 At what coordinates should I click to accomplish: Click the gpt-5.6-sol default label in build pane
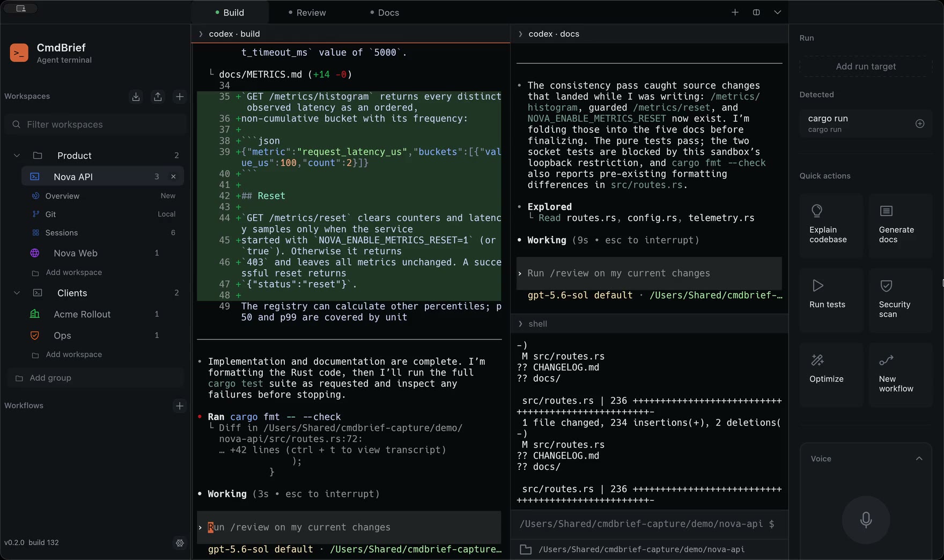coord(261,549)
